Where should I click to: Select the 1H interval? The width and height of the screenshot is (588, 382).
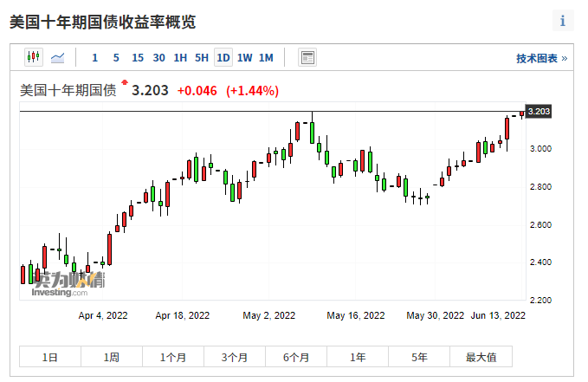[180, 58]
